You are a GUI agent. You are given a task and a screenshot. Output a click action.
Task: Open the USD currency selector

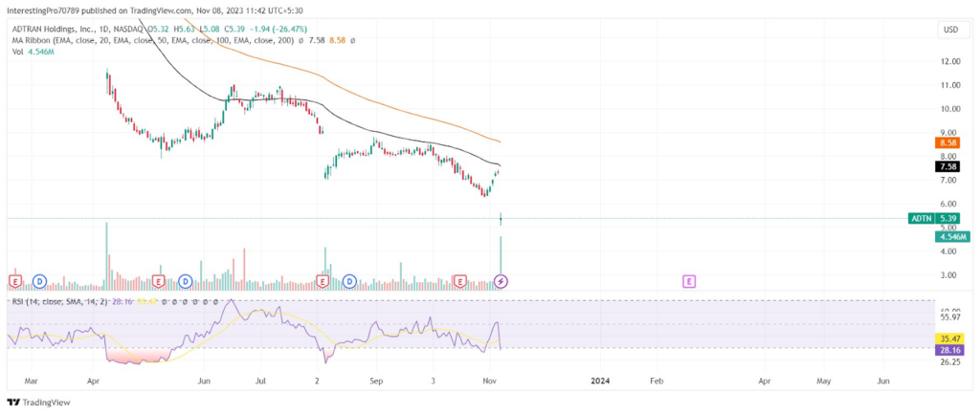click(x=952, y=30)
